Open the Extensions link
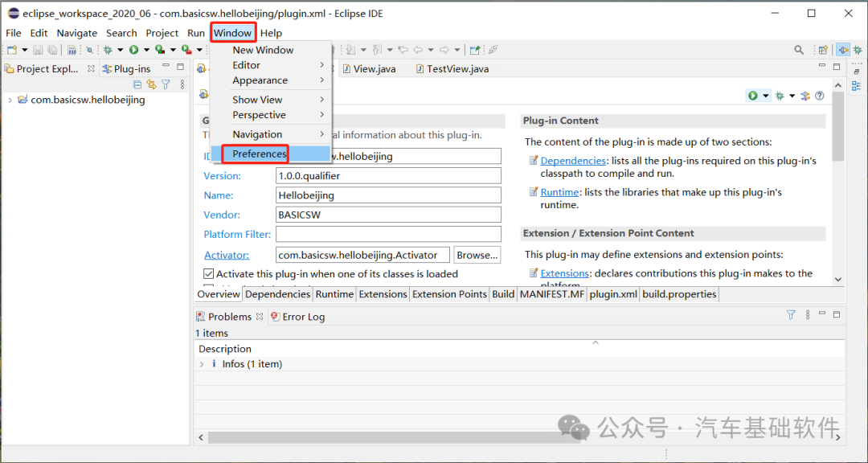This screenshot has width=868, height=463. click(565, 273)
